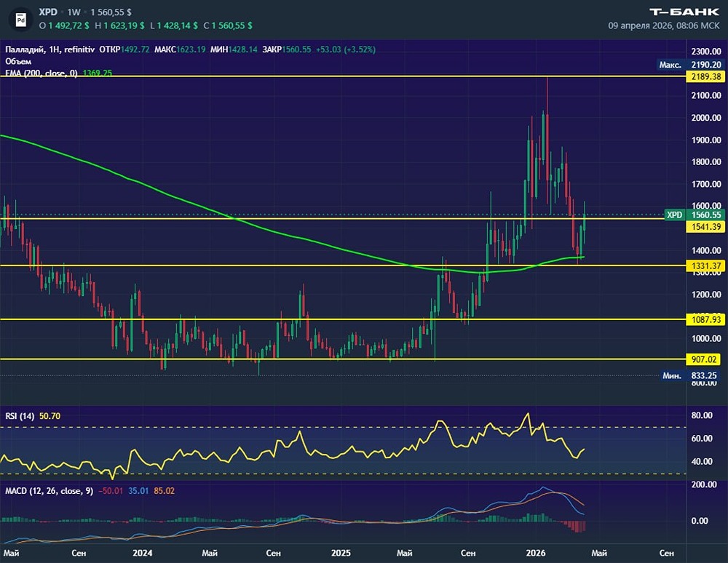Toggle the Объем volume indicator legend
728x563 pixels.
click(18, 62)
